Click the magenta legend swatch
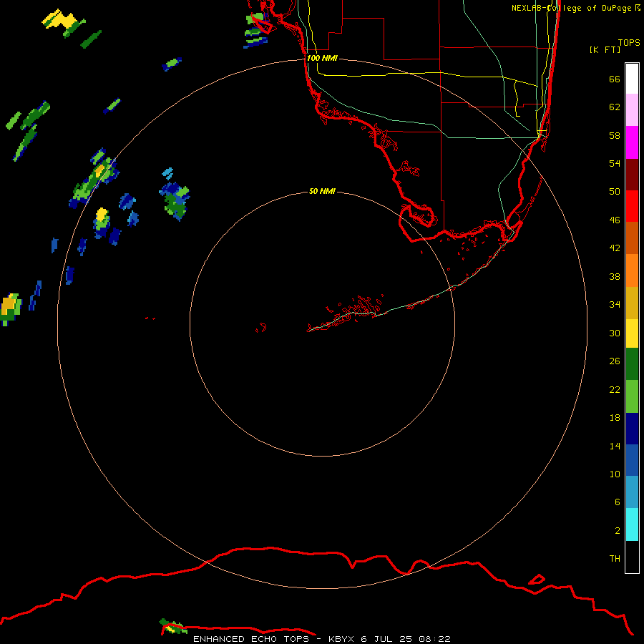Viewport: 644px width, 644px height. (x=632, y=142)
